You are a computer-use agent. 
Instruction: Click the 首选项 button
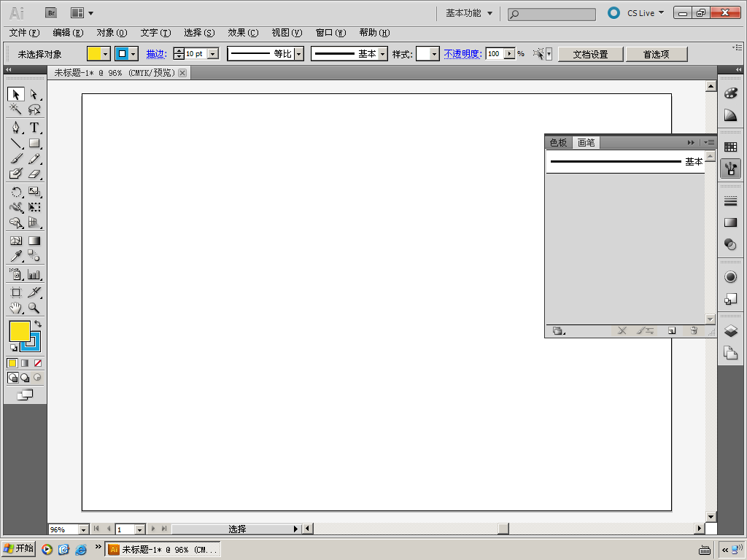[x=656, y=54]
